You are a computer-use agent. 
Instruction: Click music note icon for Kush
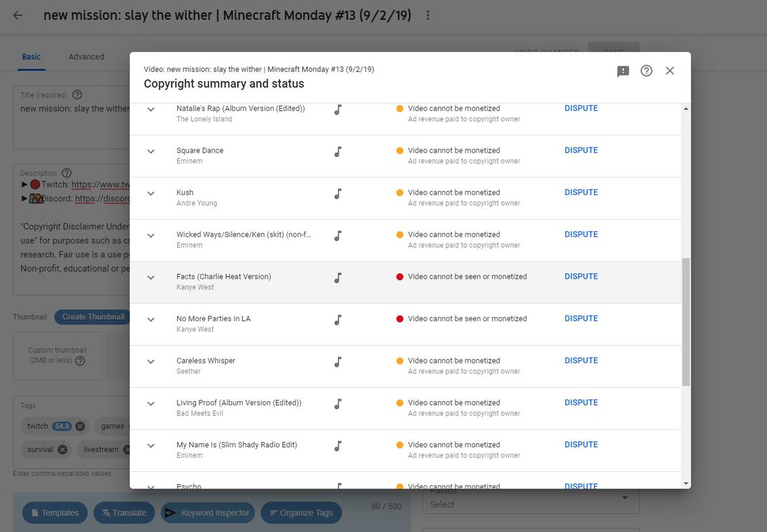click(338, 194)
